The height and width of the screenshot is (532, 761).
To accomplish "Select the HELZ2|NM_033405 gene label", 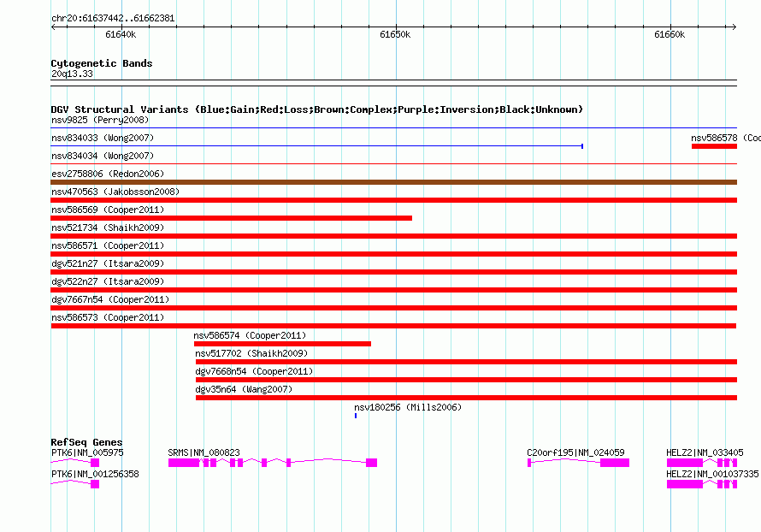I will [705, 452].
